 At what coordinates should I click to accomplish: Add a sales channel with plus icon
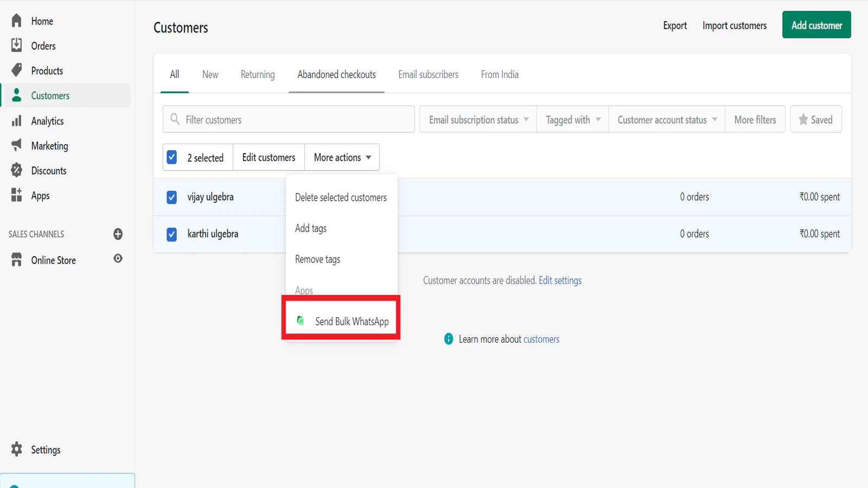click(x=118, y=234)
